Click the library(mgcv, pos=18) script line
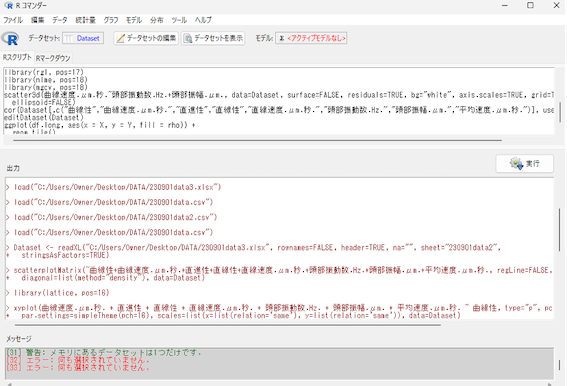Image resolution: width=567 pixels, height=386 pixels. (x=46, y=88)
